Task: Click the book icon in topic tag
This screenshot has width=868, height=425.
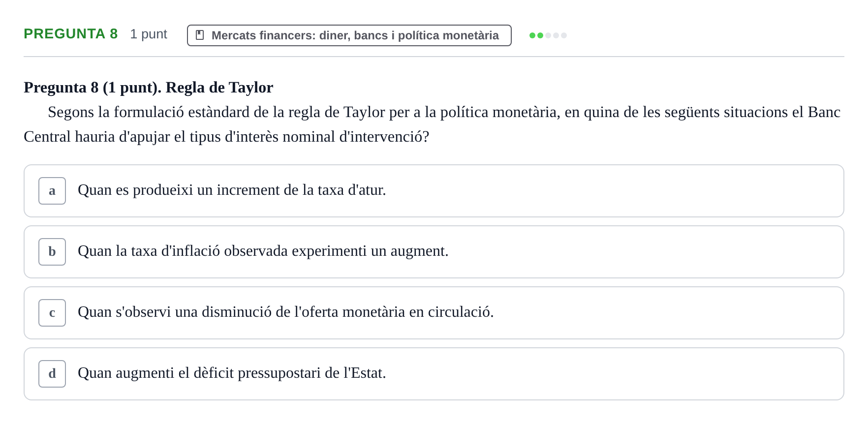Action: pyautogui.click(x=200, y=35)
